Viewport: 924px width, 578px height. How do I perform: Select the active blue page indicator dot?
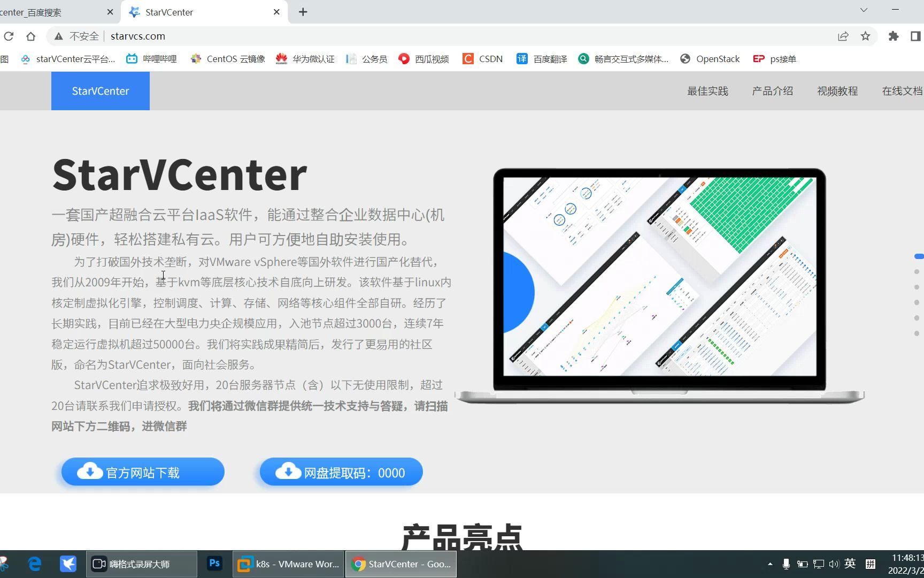(919, 256)
